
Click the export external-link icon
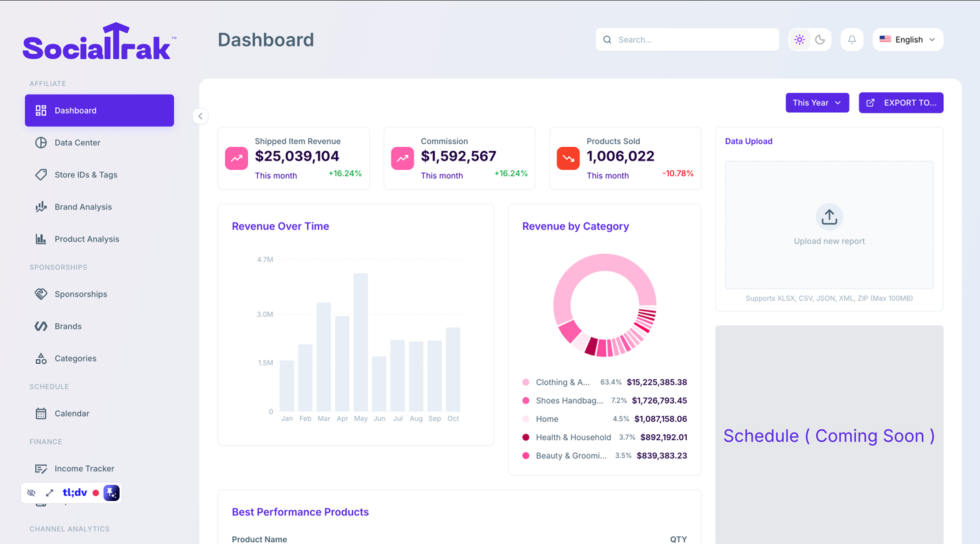coord(870,103)
